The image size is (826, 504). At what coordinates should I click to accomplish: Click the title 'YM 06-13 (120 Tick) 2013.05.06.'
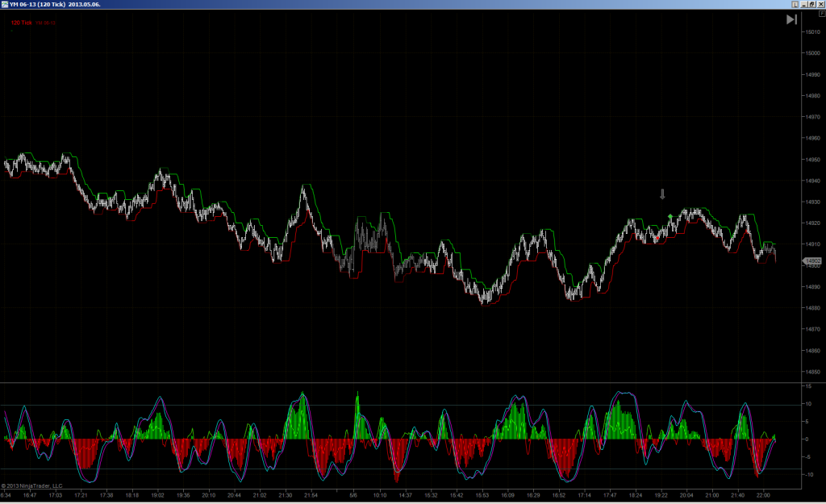tap(55, 4)
